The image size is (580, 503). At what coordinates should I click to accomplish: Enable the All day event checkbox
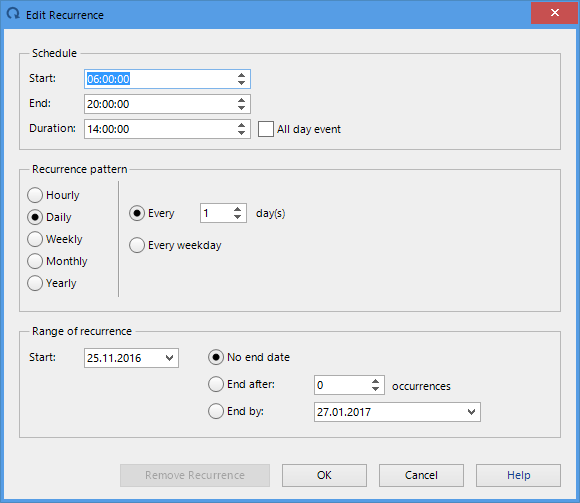pos(266,129)
